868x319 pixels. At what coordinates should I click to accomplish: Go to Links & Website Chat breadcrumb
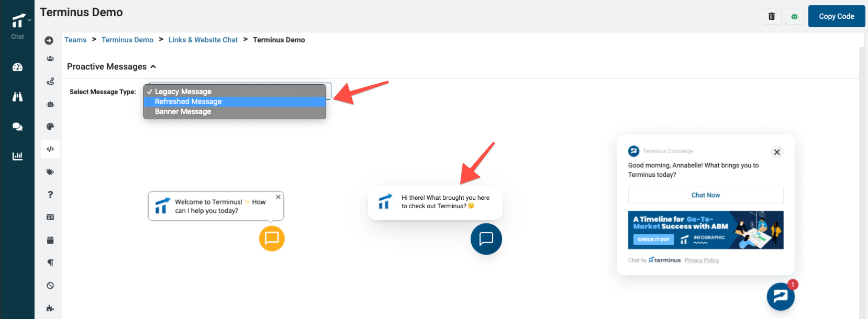tap(203, 40)
